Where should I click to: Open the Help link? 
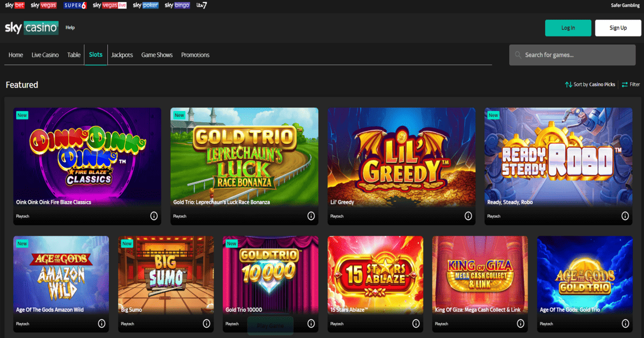click(70, 27)
